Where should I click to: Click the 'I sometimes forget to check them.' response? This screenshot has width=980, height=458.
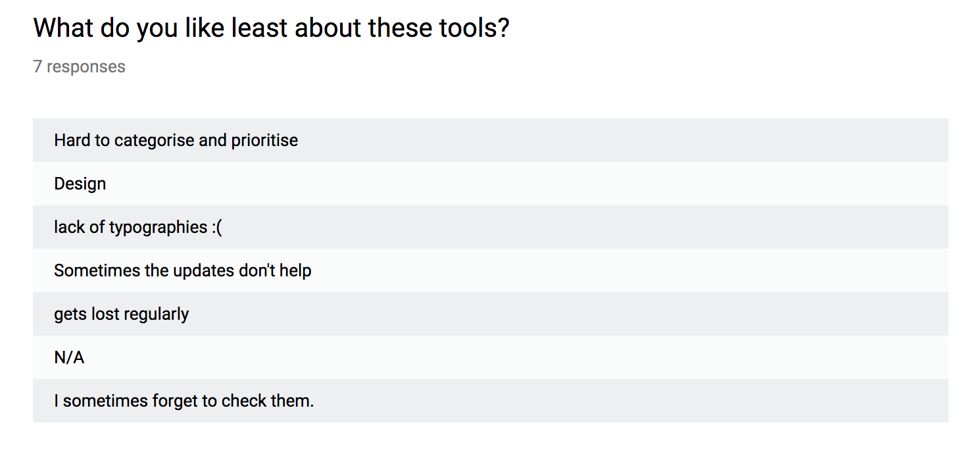pos(491,401)
